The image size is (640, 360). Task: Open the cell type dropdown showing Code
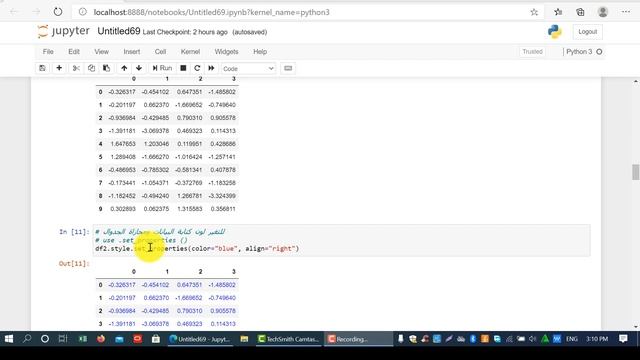point(248,69)
